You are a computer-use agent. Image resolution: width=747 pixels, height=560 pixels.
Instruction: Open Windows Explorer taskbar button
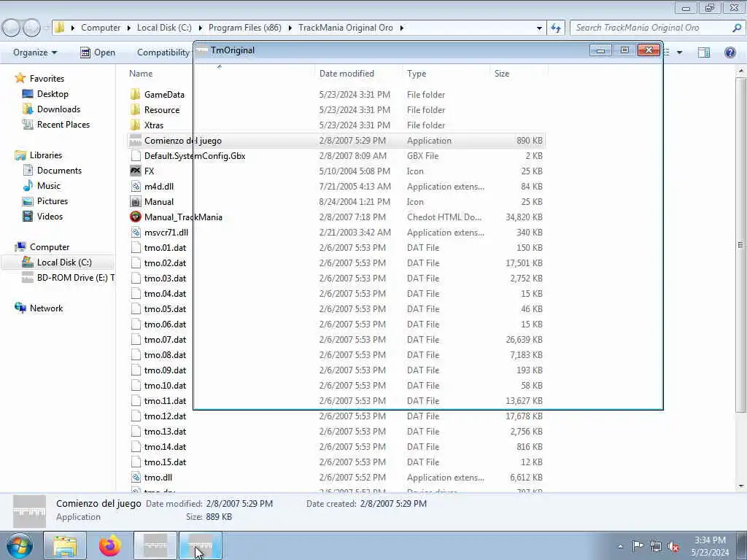pyautogui.click(x=65, y=545)
